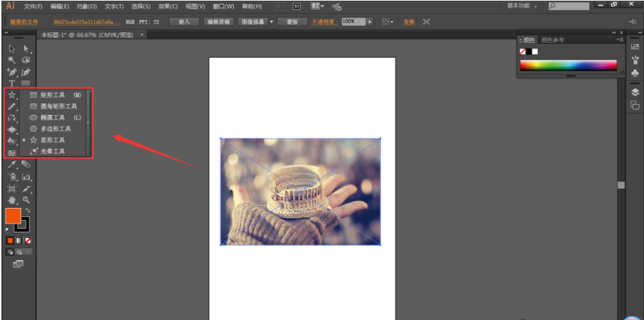Open the Artboards panel icon in right dock

[634, 105]
